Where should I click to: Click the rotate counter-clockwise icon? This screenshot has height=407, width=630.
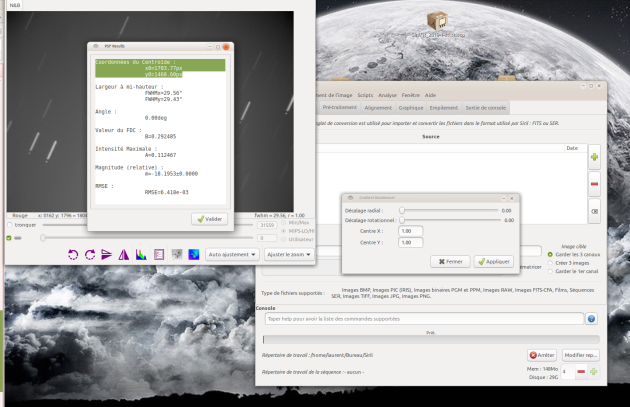(x=73, y=255)
